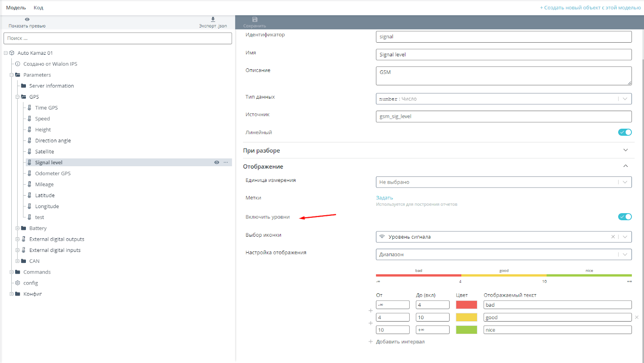Open the three-dot menu on Signal level row

[x=226, y=162]
